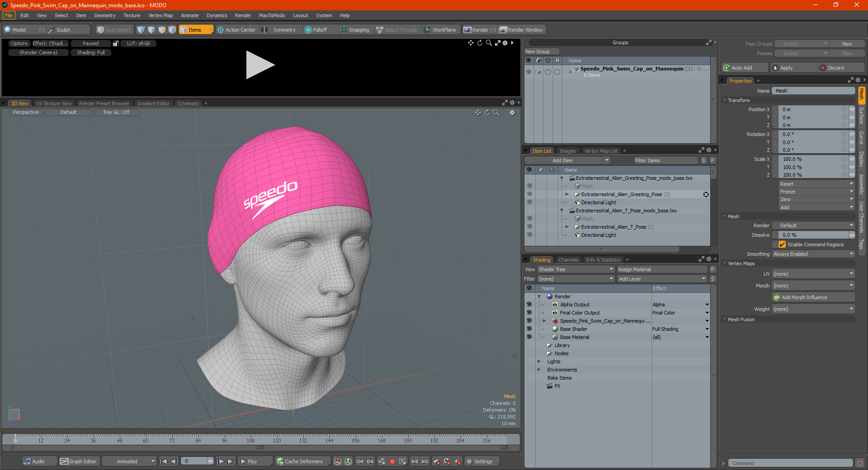Open Falloff options

[320, 30]
